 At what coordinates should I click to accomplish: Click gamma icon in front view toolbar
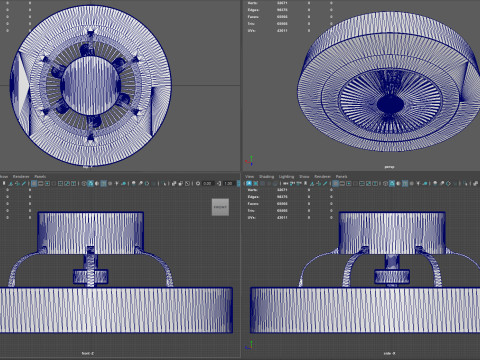(x=219, y=184)
